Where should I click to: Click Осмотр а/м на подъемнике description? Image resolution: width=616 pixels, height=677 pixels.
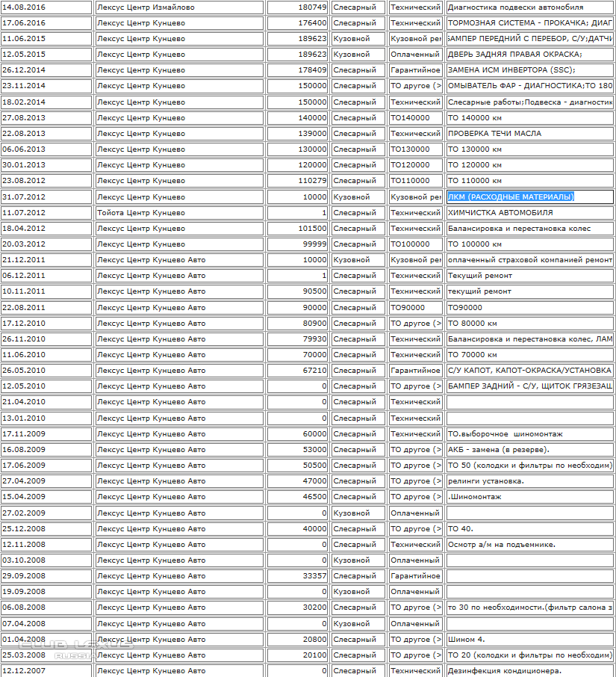[529, 545]
